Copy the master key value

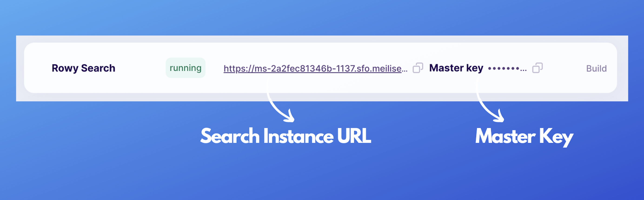[x=538, y=68]
